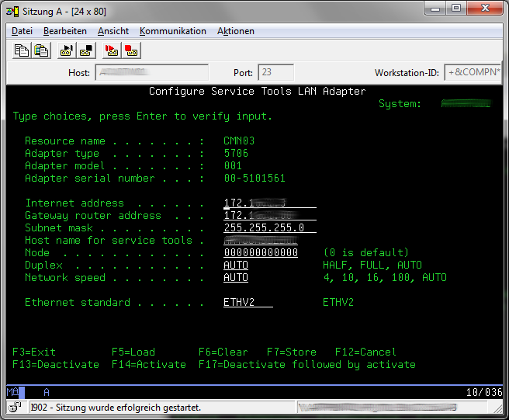
Task: Click the Ethernet standard ETHV2 entry field
Action: [248, 303]
